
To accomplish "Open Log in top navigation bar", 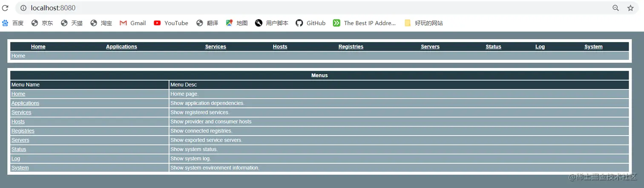I will (x=540, y=46).
